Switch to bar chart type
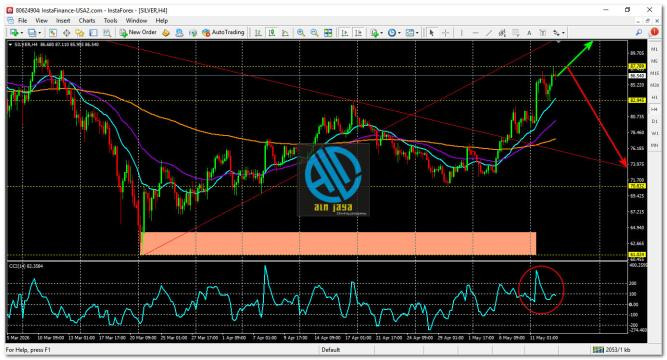Screen dimensions: 667x360 click(258, 32)
